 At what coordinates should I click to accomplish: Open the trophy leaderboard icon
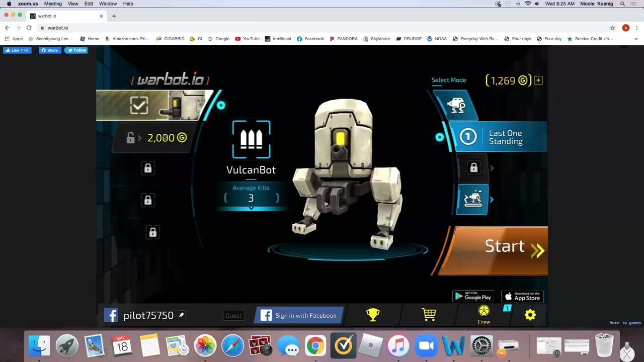tap(373, 315)
